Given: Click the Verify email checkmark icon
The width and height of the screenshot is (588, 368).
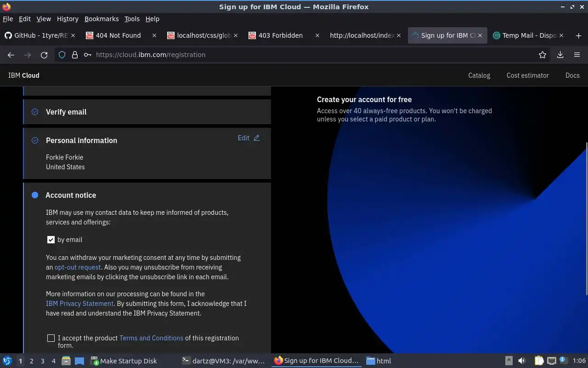Looking at the screenshot, I should [35, 112].
